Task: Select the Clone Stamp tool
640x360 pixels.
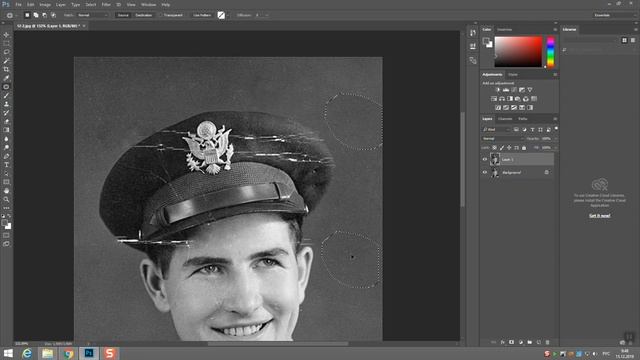Action: [6, 104]
